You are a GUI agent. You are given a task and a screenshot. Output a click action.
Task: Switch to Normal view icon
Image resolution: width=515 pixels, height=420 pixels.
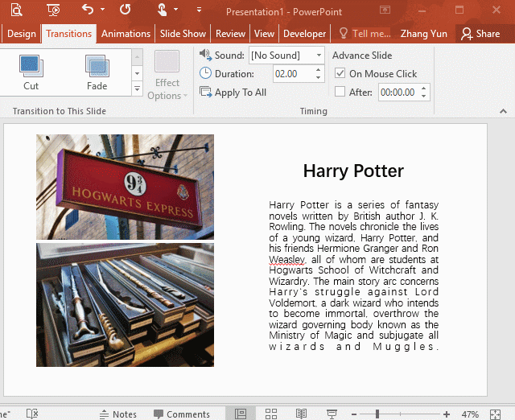[241, 414]
